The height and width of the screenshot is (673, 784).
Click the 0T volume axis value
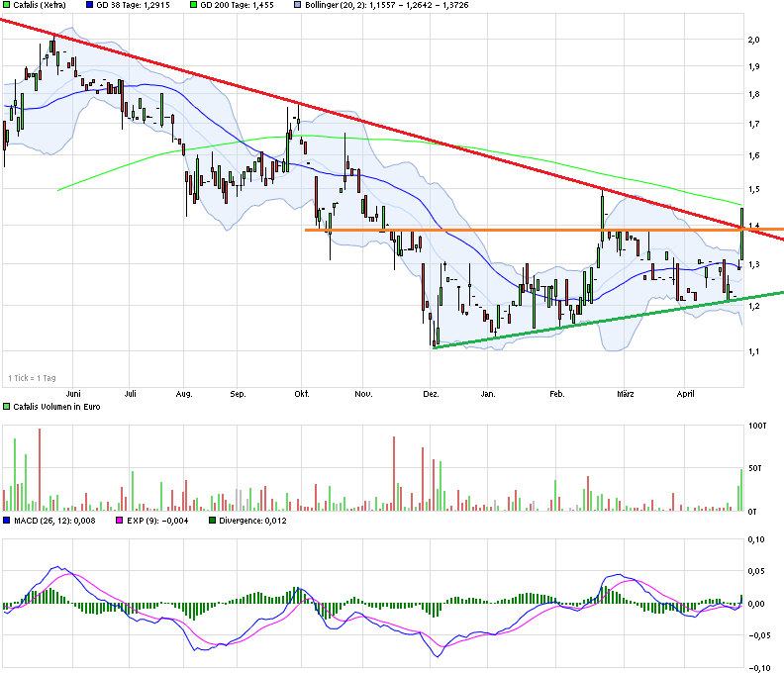pyautogui.click(x=752, y=512)
